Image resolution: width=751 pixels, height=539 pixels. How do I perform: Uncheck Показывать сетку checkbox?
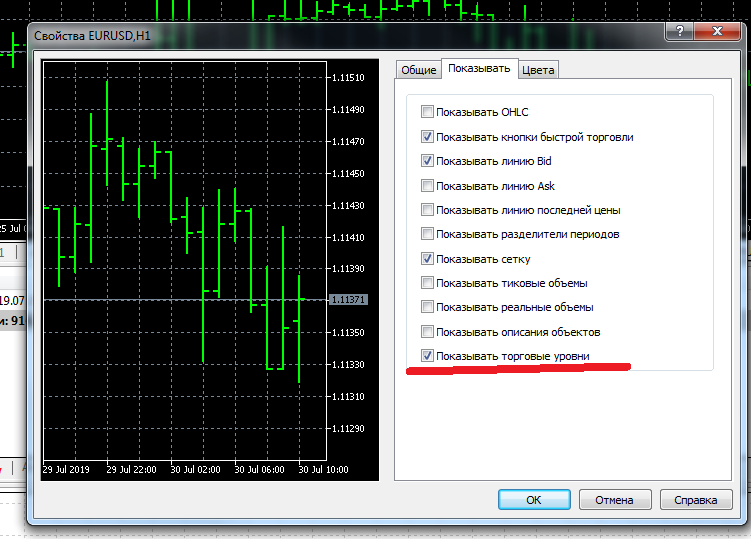pos(427,259)
